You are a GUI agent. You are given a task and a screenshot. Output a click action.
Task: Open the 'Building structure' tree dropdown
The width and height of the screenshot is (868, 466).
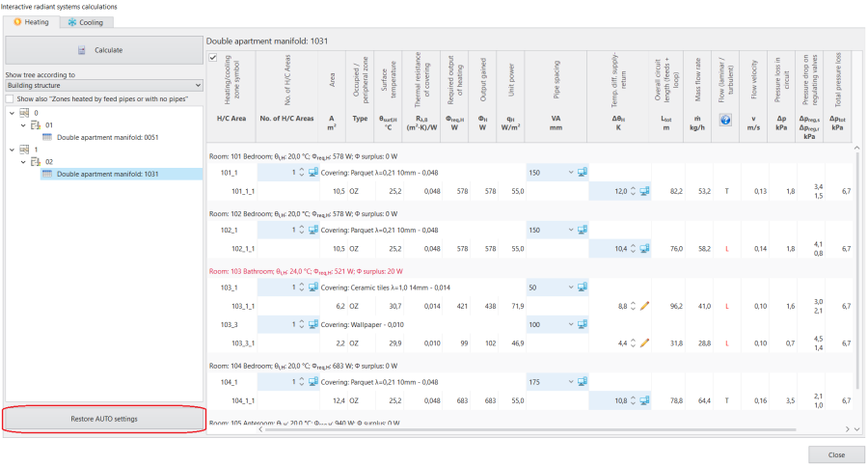[104, 85]
